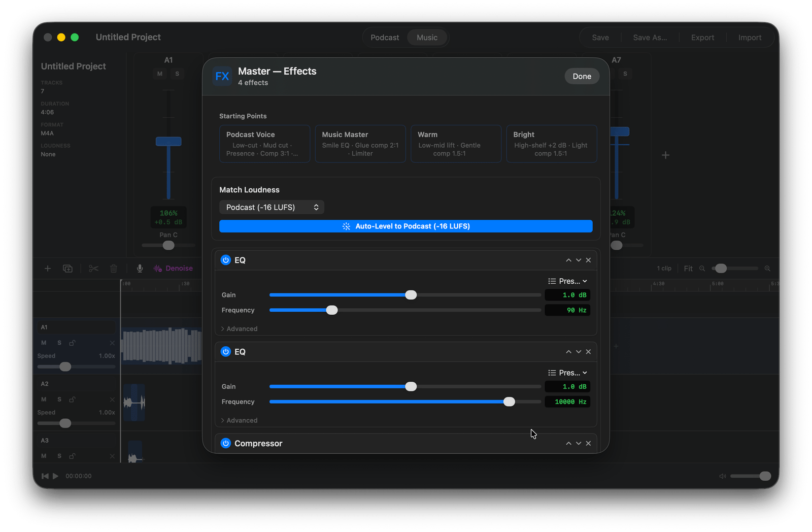Click the 10000 Hz frequency value field
812x532 pixels.
coord(567,402)
